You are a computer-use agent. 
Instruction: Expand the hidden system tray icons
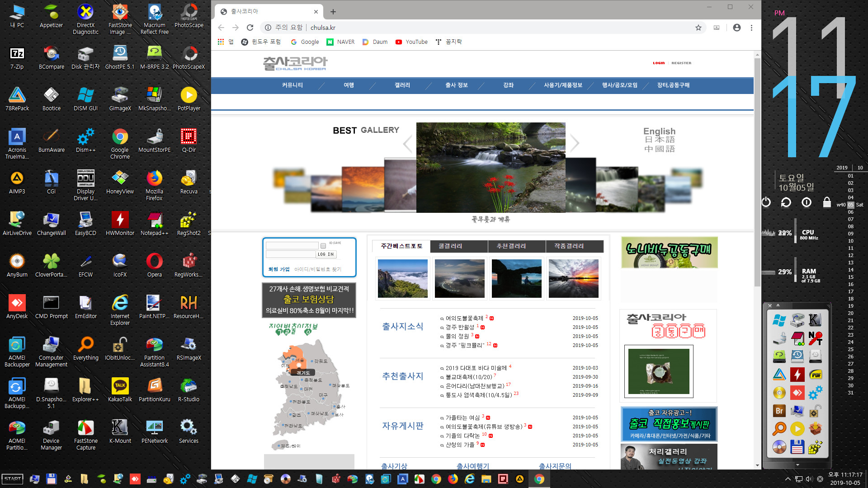[788, 479]
